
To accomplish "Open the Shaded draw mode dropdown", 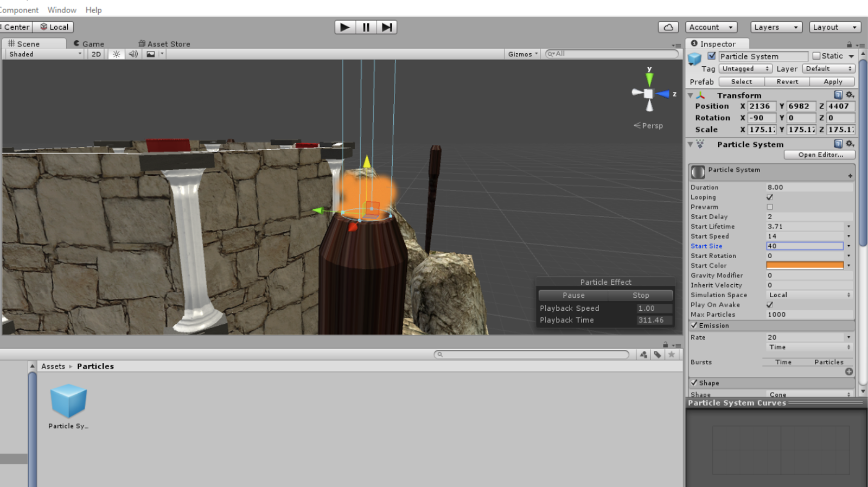I will tap(44, 54).
